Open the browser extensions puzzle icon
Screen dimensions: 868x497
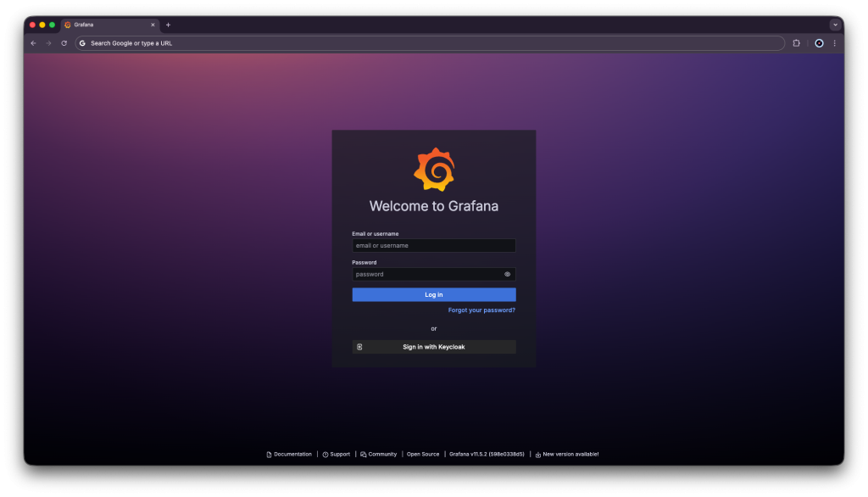coord(796,43)
